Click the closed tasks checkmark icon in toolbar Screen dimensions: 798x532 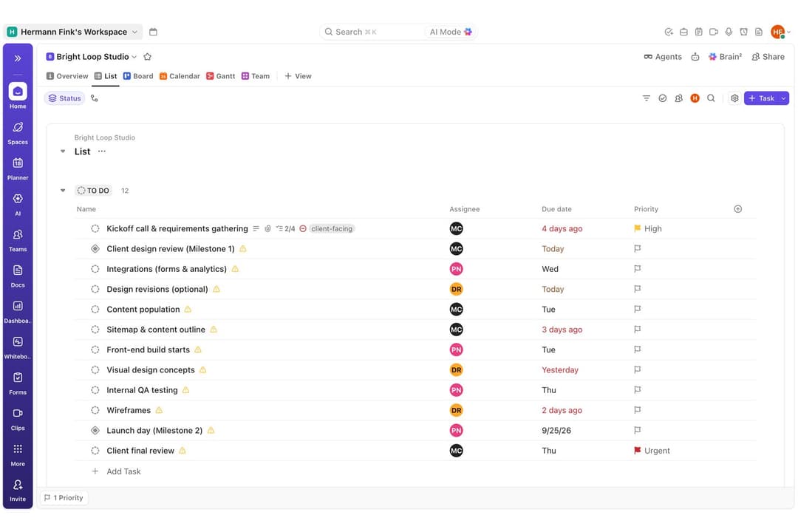click(x=663, y=98)
